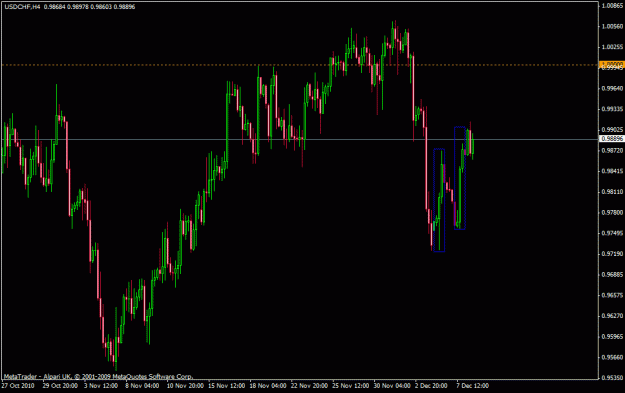Click the 0.99640 price axis label

pyautogui.click(x=612, y=88)
